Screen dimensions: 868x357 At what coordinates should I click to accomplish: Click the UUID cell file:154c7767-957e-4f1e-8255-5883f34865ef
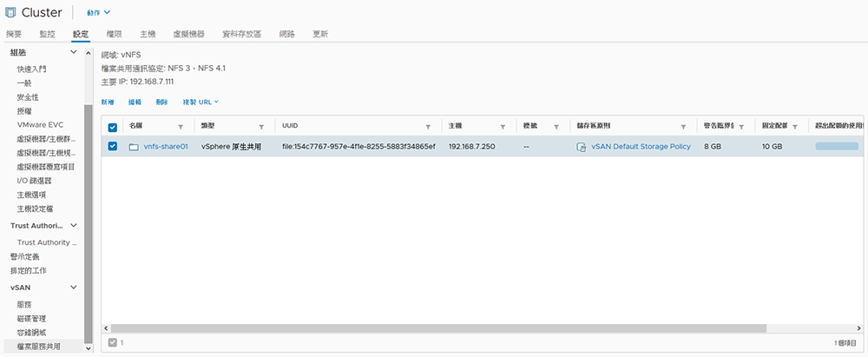(358, 147)
